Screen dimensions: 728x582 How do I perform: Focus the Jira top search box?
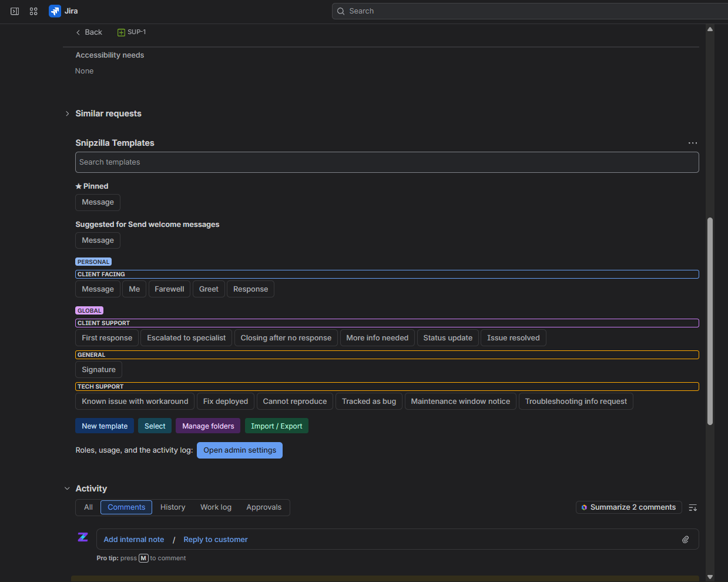point(529,11)
